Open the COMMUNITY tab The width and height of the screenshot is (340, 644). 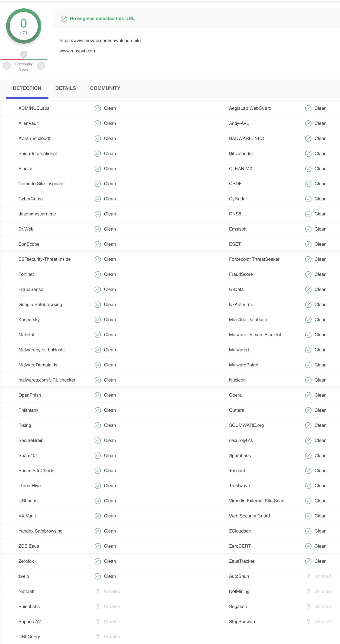tap(105, 88)
